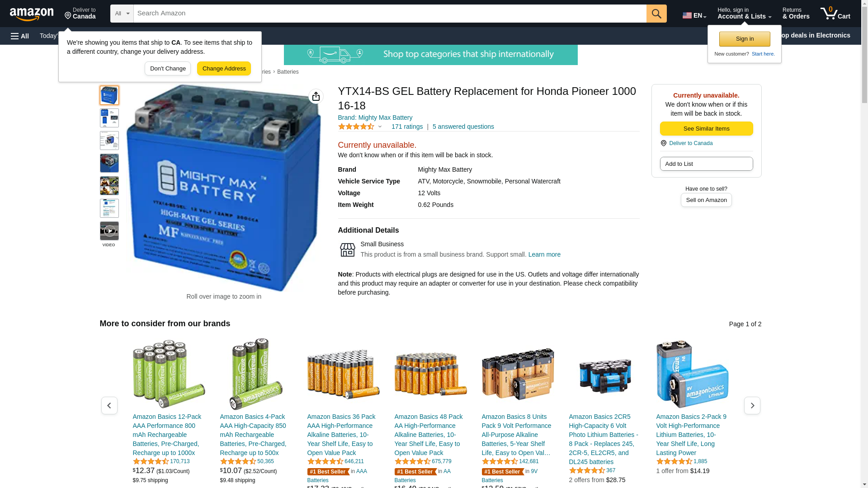Open Returns & Orders

(x=796, y=14)
